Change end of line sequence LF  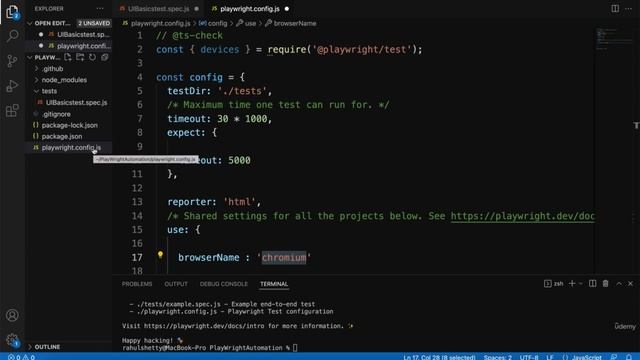pyautogui.click(x=550, y=357)
